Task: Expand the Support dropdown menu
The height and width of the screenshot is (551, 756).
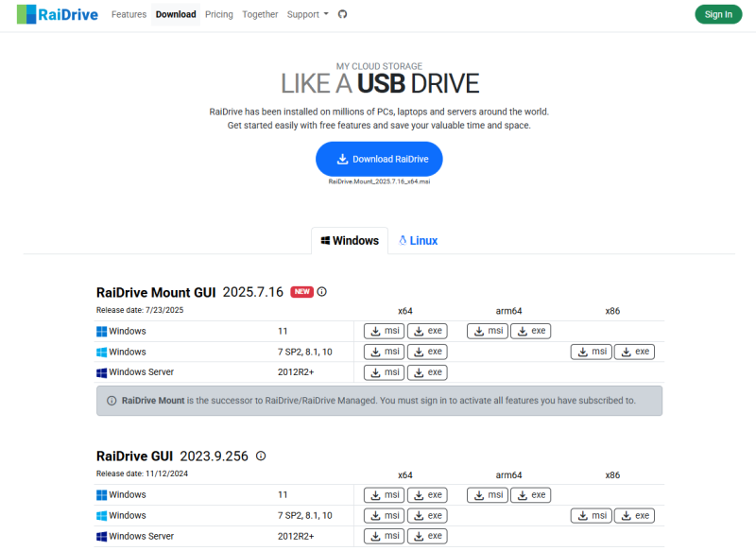Action: click(308, 14)
